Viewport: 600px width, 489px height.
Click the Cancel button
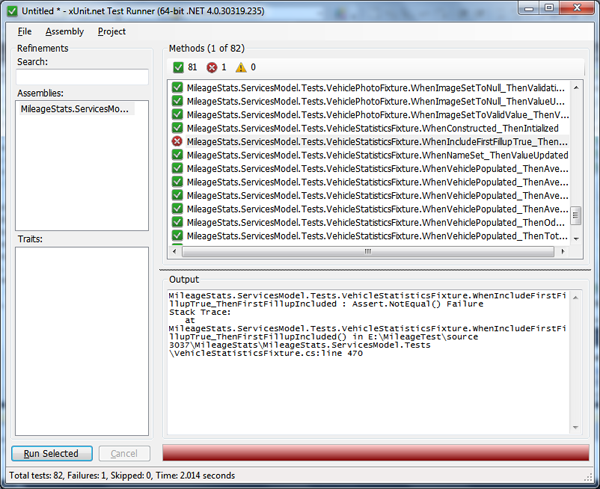tap(124, 453)
